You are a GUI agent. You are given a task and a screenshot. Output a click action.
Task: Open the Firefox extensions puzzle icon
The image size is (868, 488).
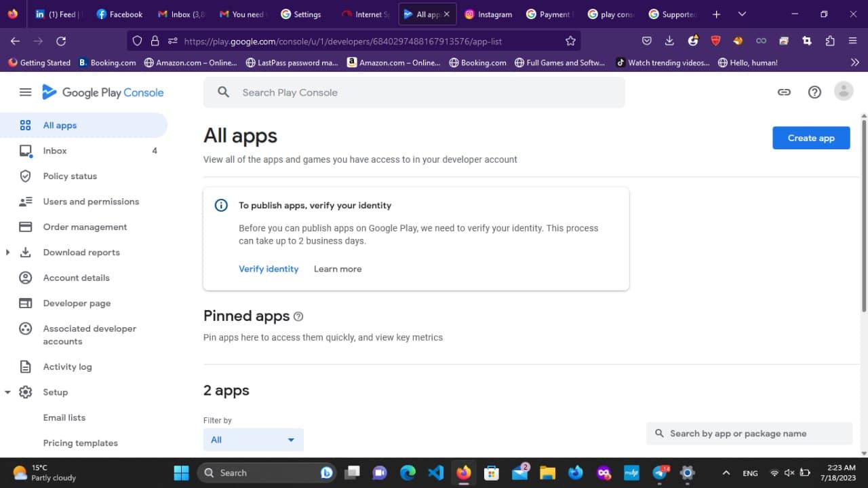pos(830,41)
